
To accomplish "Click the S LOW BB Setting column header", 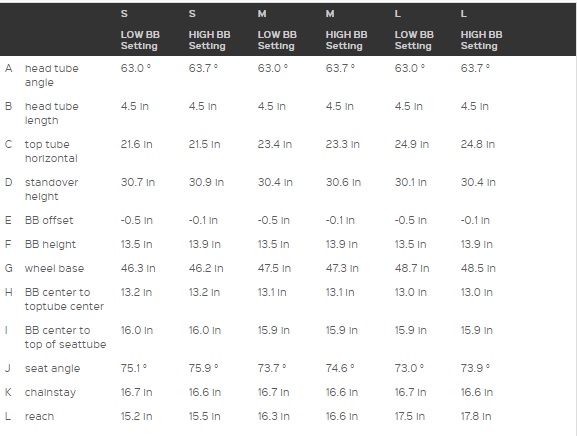I will (140, 30).
